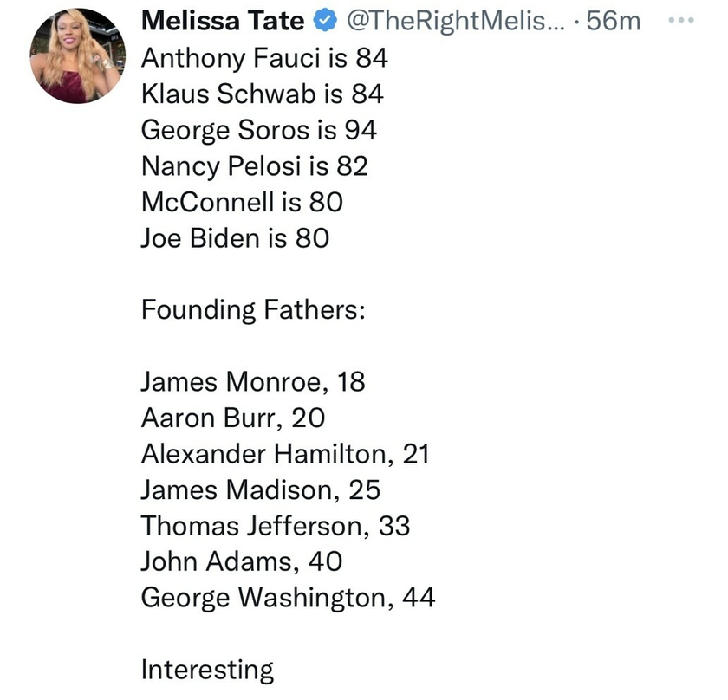Click on "George Soros is 94" text

[259, 129]
